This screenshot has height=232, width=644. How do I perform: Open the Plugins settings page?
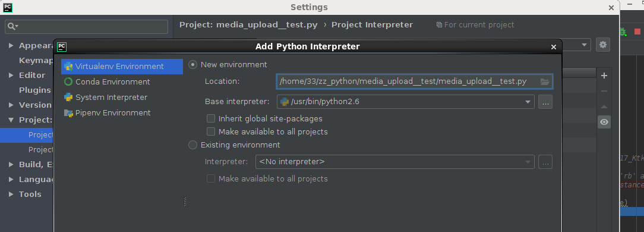point(35,90)
